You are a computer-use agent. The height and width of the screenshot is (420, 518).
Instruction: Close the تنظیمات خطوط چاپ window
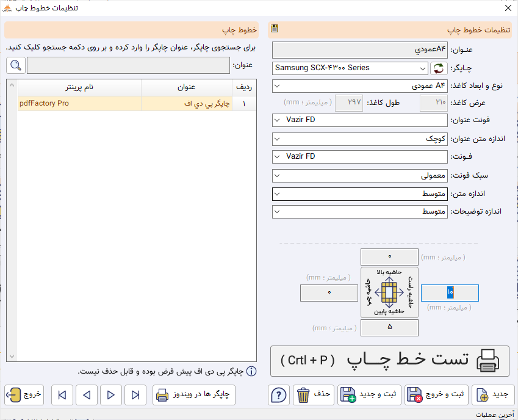click(x=508, y=8)
